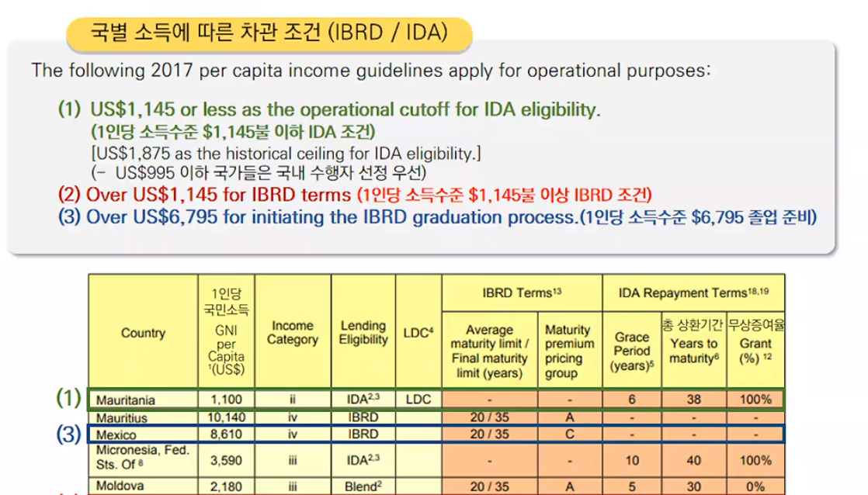This screenshot has height=495, width=868.
Task: Click Moldova's years to maturity '30'
Action: point(693,486)
